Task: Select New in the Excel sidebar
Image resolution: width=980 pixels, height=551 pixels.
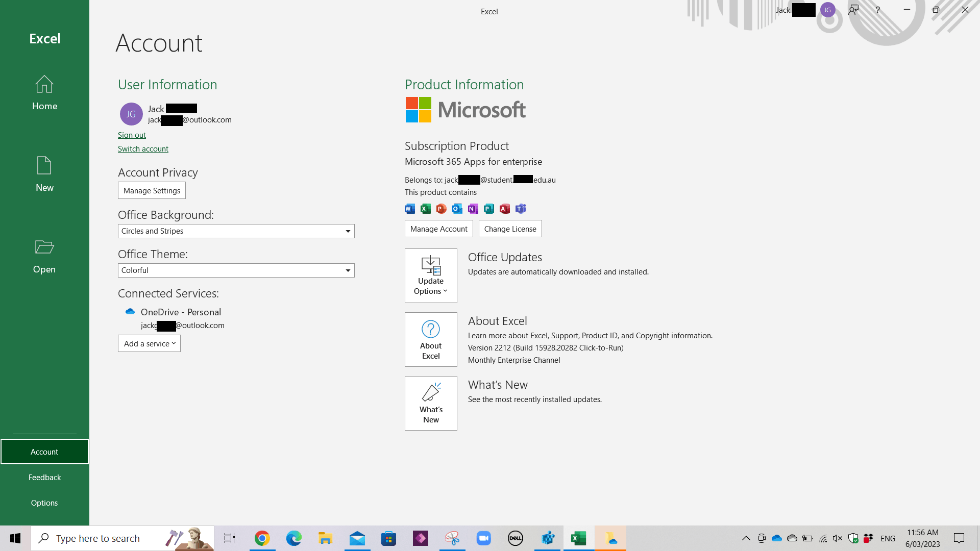Action: pyautogui.click(x=44, y=174)
